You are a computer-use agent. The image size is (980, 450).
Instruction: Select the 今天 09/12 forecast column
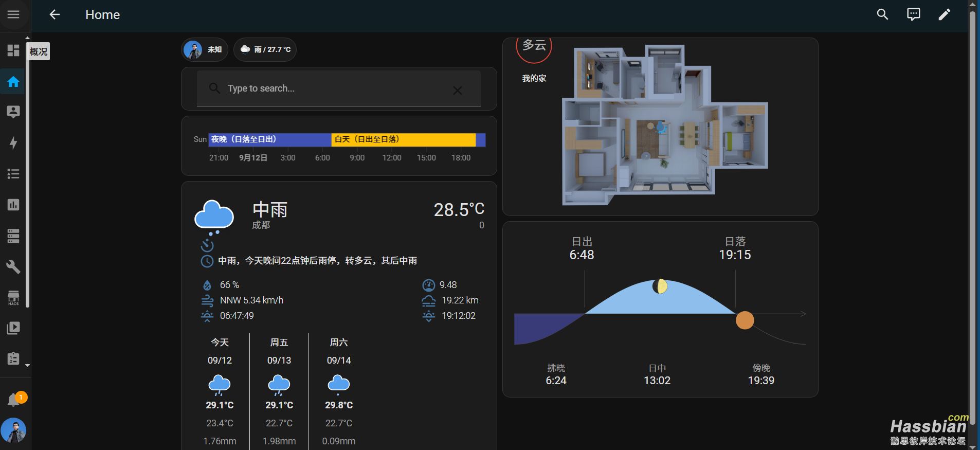tap(220, 391)
